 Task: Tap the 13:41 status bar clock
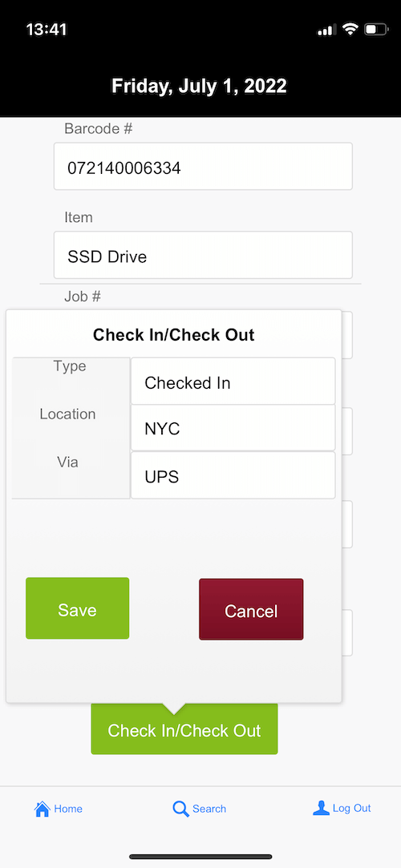(47, 30)
